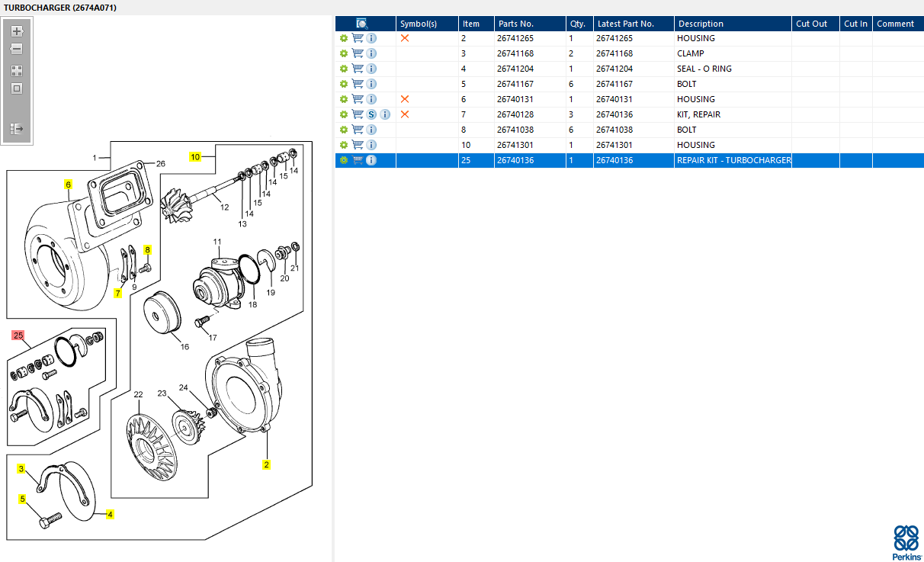Zoom out of the turbocharger diagram
The image size is (924, 562).
tap(17, 50)
